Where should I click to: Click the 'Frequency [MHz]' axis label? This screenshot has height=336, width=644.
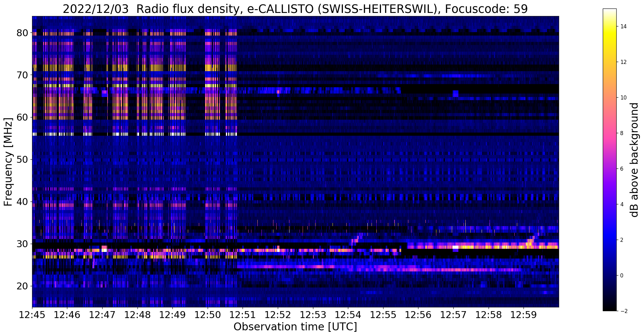point(8,162)
